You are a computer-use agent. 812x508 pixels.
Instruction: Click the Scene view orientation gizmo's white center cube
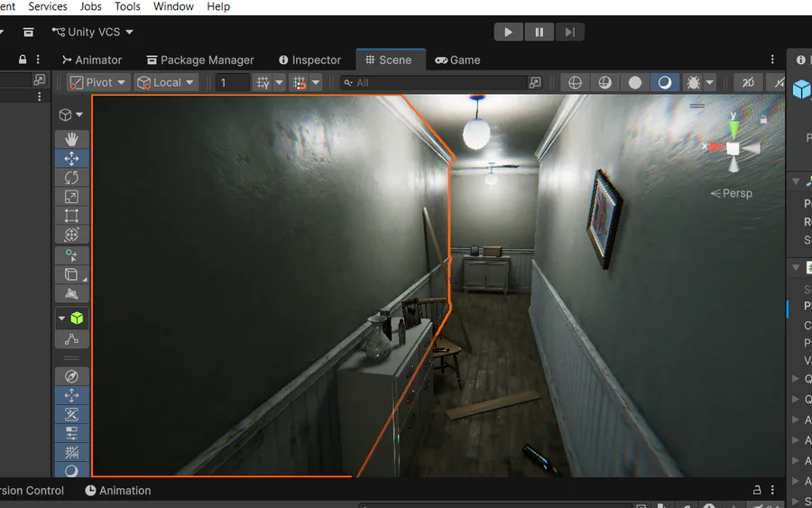click(733, 149)
